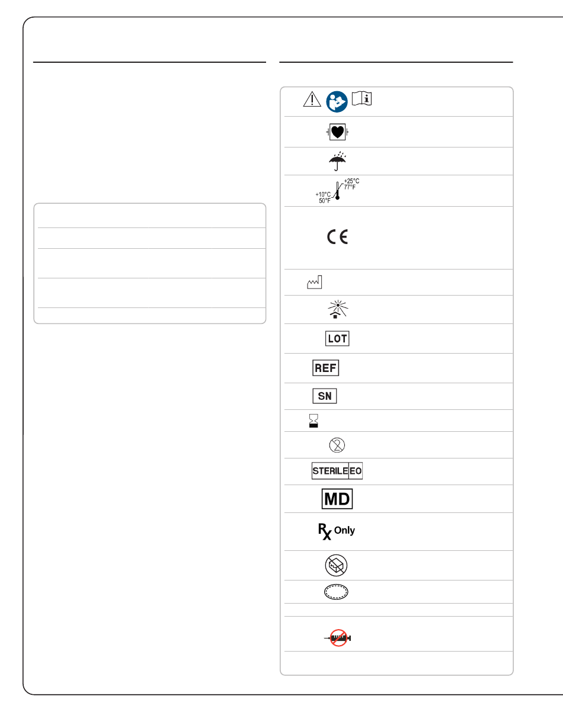Click the keep away from sunlight symbol
This screenshot has width=563, height=728.
(336, 309)
